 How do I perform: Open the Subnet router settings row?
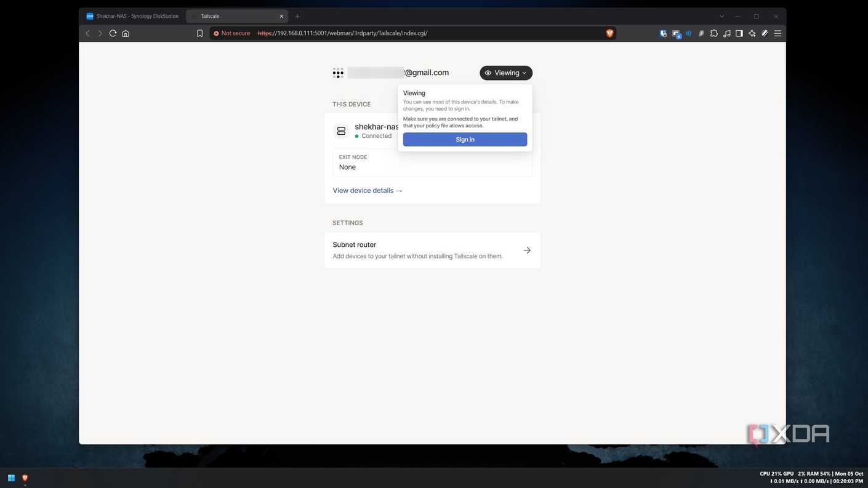pos(433,250)
